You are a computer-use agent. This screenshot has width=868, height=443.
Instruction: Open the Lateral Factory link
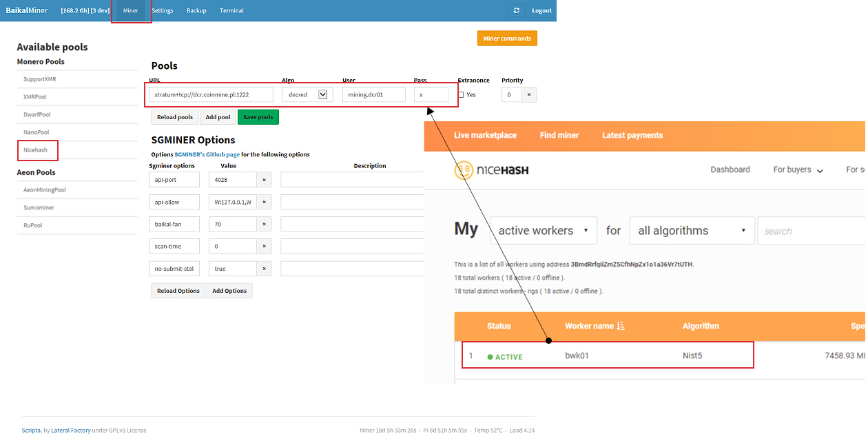point(71,430)
